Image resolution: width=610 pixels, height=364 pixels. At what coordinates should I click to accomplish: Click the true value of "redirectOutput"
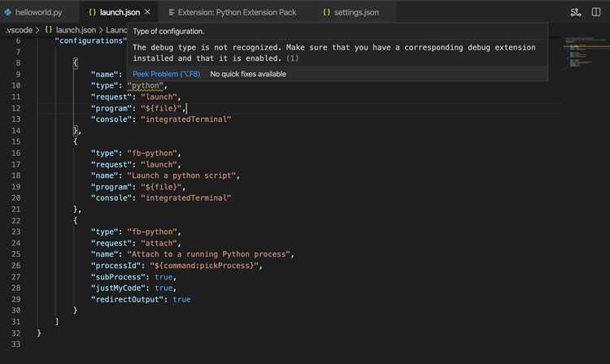pyautogui.click(x=181, y=300)
